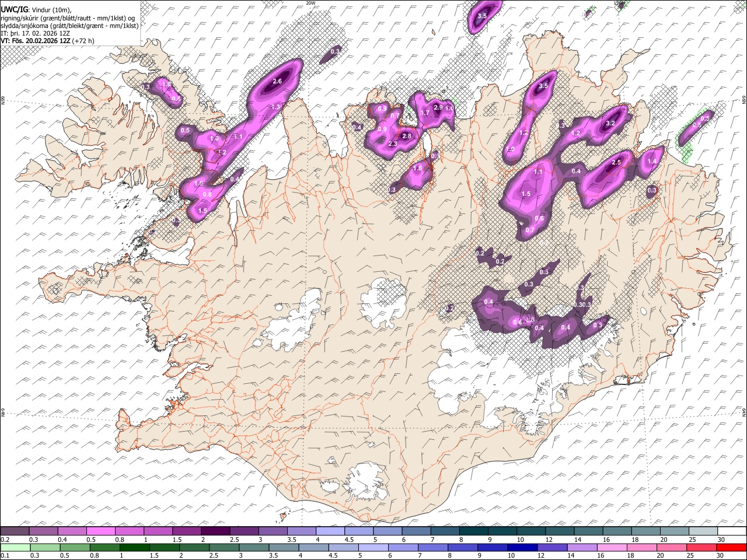Click the 'VT: Fös. 20.02.2026 12Z (+72 h)' line
This screenshot has width=747, height=560.
coord(47,41)
